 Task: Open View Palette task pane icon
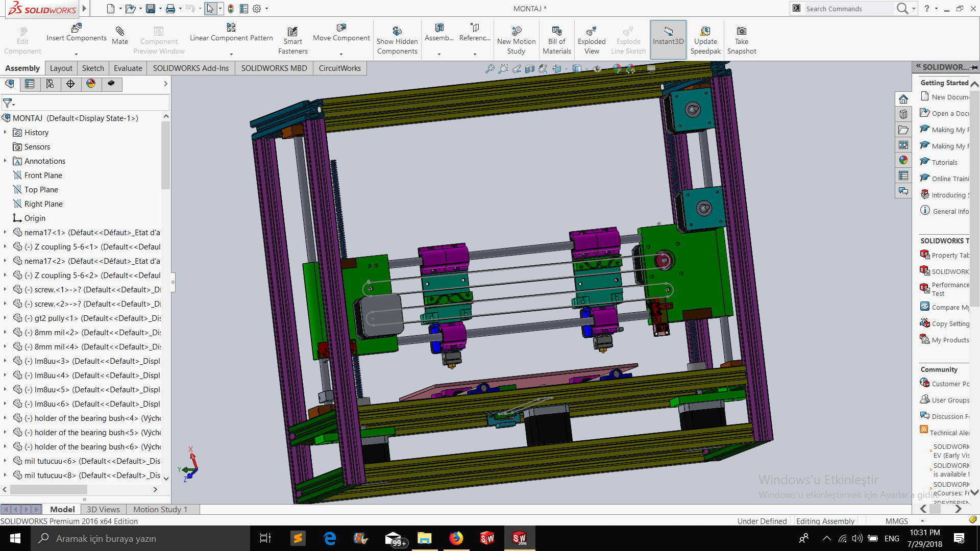(903, 145)
